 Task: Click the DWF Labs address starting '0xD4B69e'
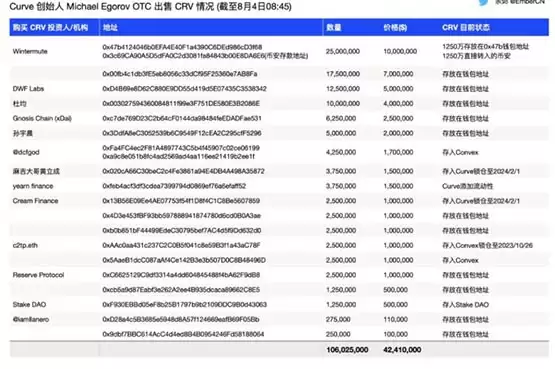click(184, 89)
